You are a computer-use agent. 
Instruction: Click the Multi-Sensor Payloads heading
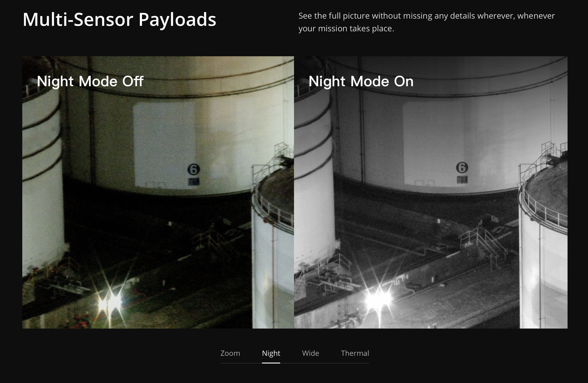pos(119,20)
